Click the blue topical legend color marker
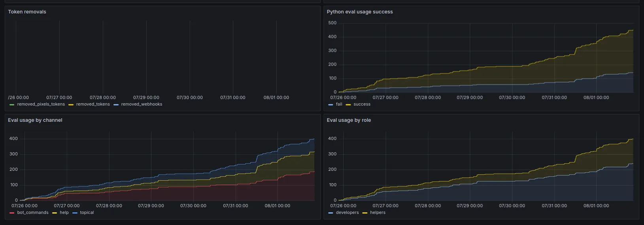 [75, 213]
